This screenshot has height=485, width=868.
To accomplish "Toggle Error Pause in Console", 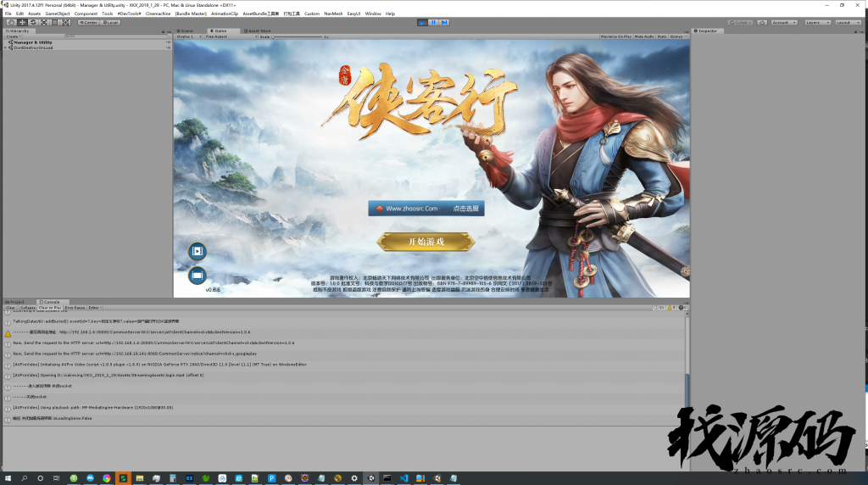I will coord(75,308).
